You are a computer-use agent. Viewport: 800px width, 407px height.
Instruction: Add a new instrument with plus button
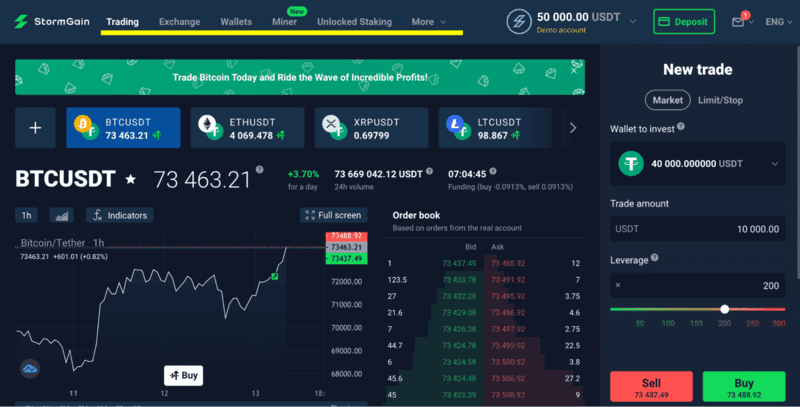[x=35, y=128]
